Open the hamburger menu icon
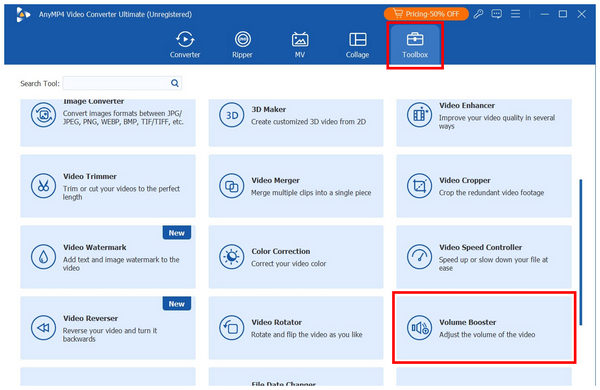This screenshot has height=390, width=600. [515, 14]
